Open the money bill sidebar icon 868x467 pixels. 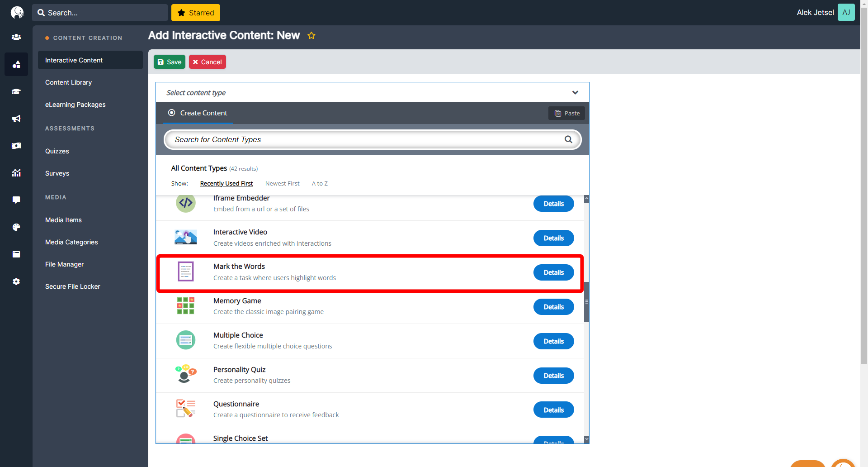coord(16,146)
